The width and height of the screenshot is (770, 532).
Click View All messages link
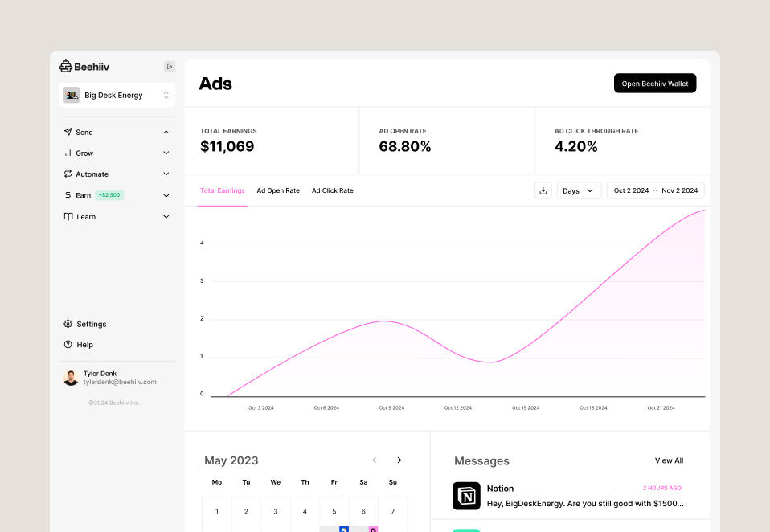click(x=669, y=460)
